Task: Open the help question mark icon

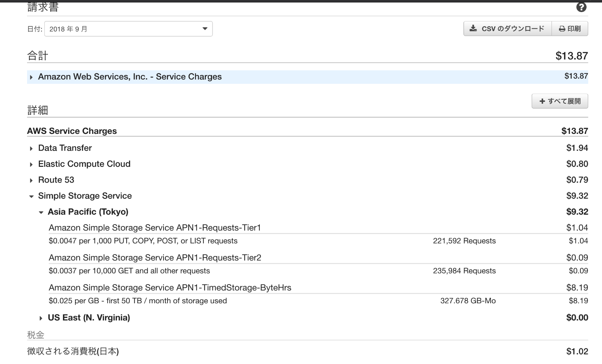Action: point(581,7)
